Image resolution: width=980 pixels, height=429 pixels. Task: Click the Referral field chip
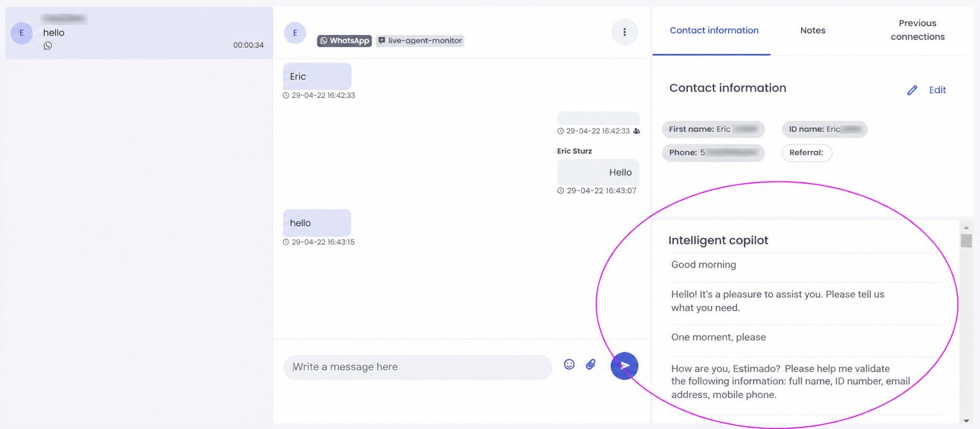click(x=807, y=153)
